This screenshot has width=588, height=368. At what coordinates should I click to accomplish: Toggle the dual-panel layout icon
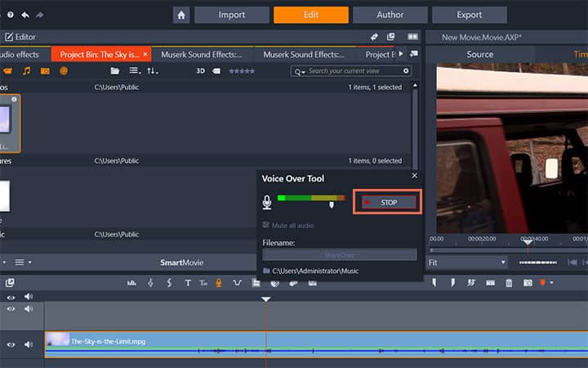[412, 37]
